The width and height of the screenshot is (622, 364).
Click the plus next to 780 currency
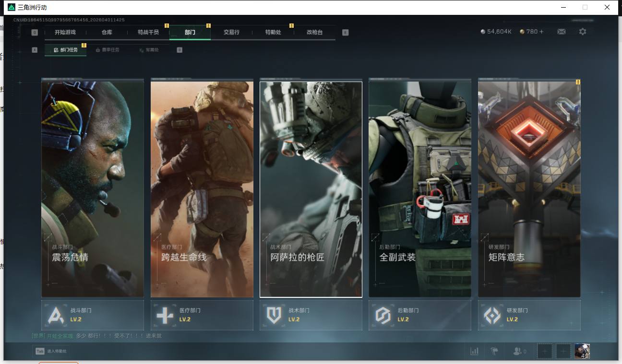point(542,32)
